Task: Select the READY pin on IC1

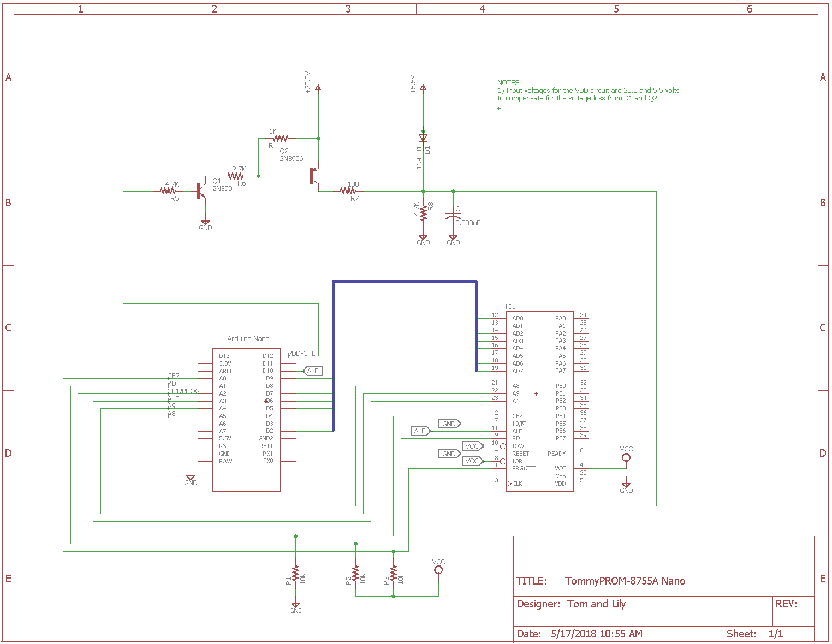Action: pos(557,454)
